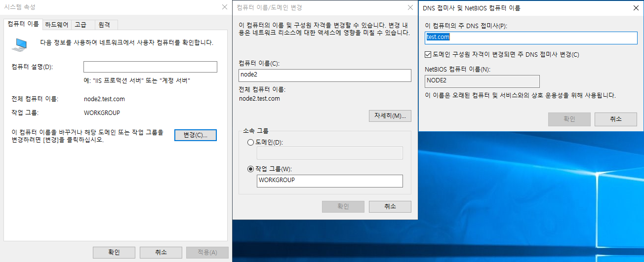Confirm System Properties with 확인 button
The width and height of the screenshot is (644, 262).
coord(114,252)
